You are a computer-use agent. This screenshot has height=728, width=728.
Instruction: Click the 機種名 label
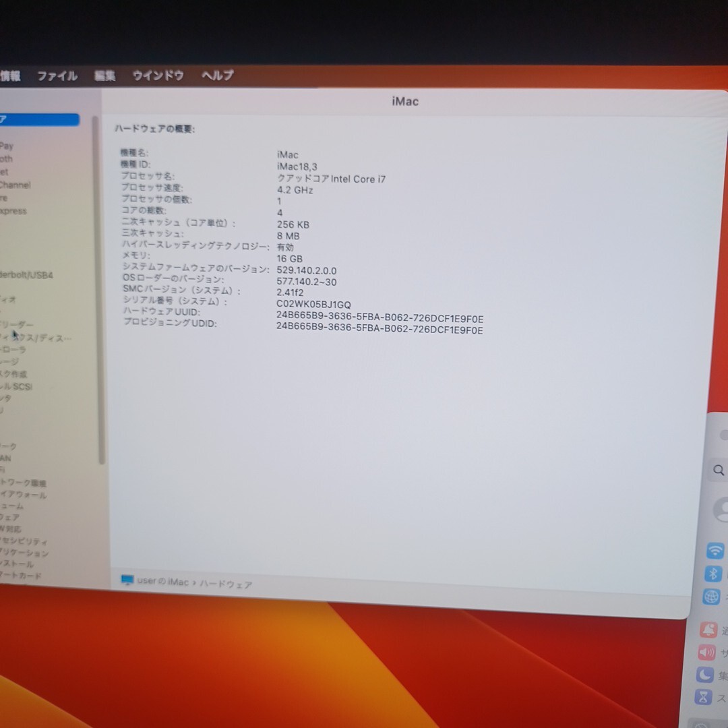[134, 153]
